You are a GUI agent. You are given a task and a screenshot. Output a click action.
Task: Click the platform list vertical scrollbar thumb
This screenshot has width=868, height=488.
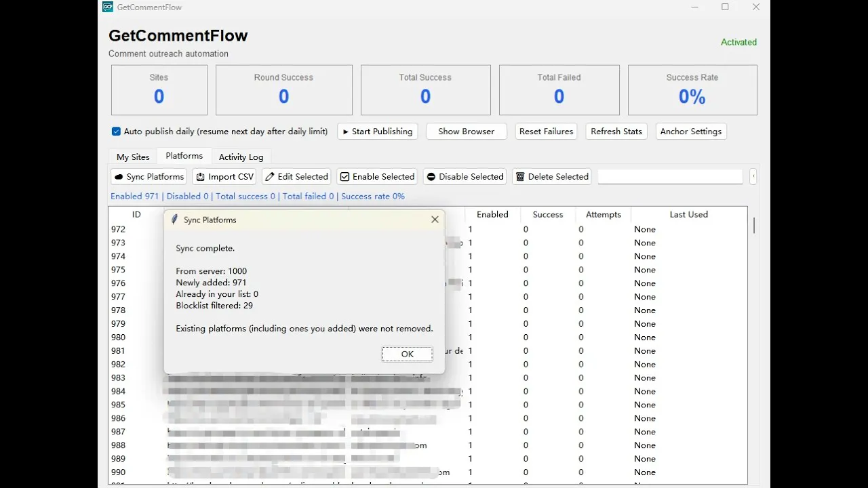tap(753, 226)
